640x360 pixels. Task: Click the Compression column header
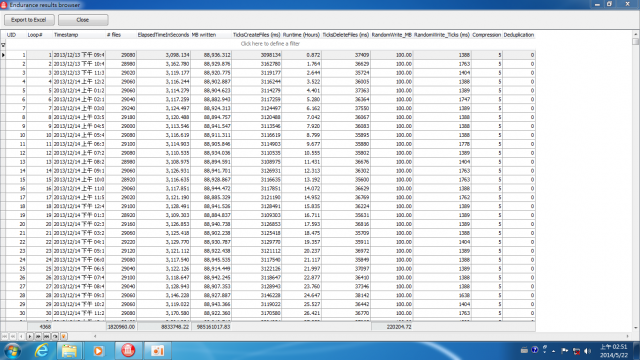click(487, 35)
